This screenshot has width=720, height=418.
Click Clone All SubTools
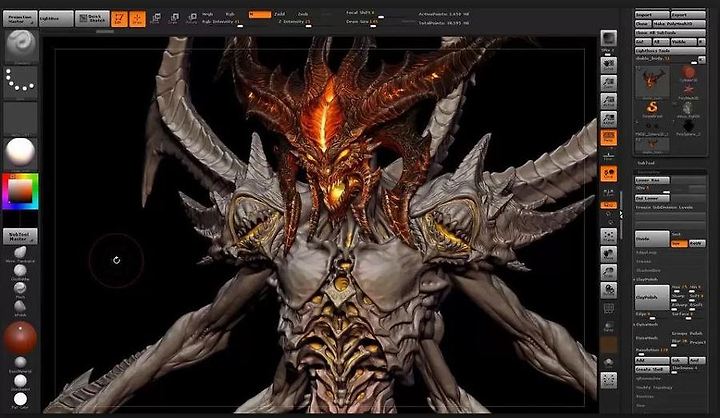point(670,33)
